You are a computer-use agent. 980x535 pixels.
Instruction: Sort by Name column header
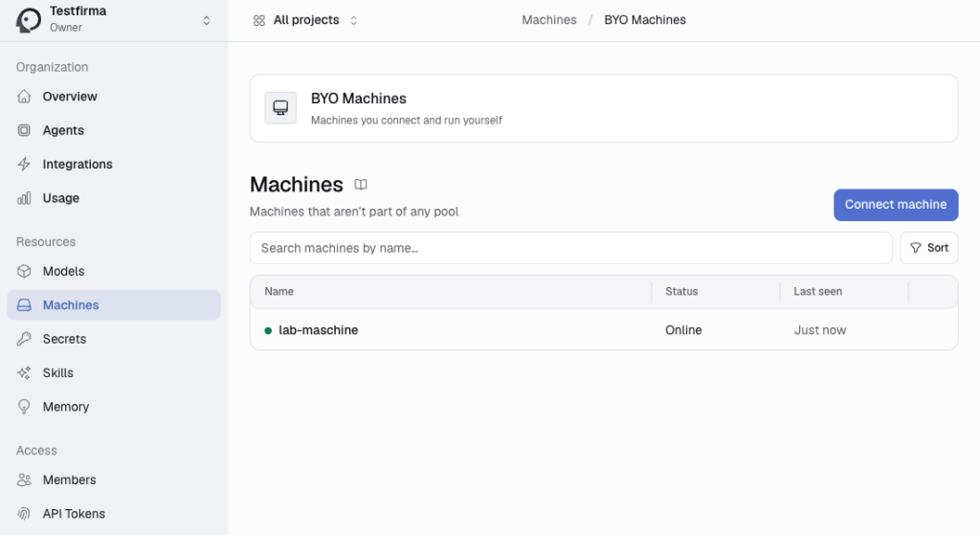[x=278, y=291]
